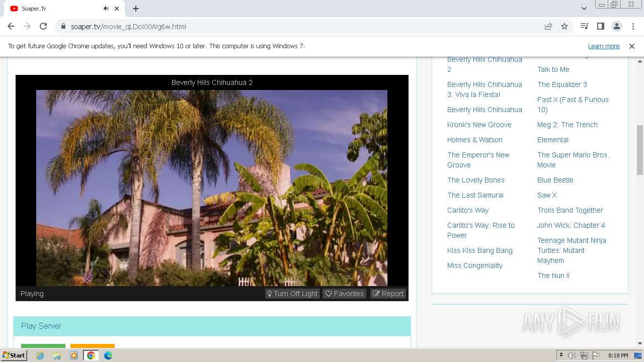Mute the Soaper.Tv tab audio
The width and height of the screenshot is (644, 362).
pyautogui.click(x=106, y=9)
